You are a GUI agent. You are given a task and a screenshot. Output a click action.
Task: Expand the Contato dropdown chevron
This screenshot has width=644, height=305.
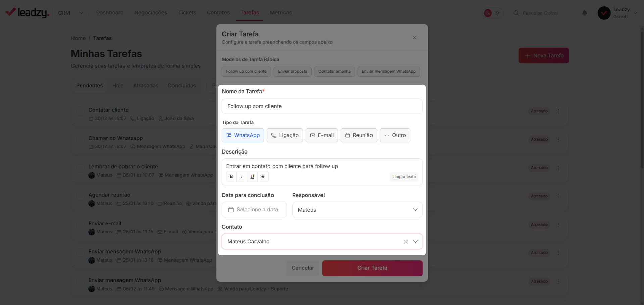coord(415,242)
